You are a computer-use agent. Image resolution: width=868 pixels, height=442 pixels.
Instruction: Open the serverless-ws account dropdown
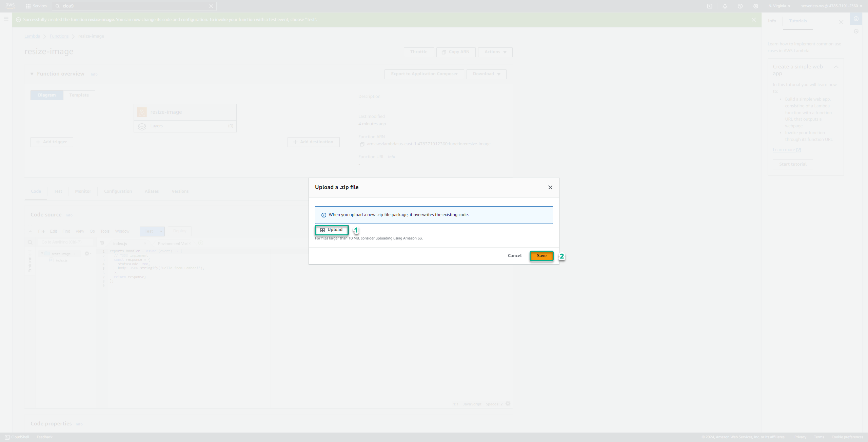(832, 6)
